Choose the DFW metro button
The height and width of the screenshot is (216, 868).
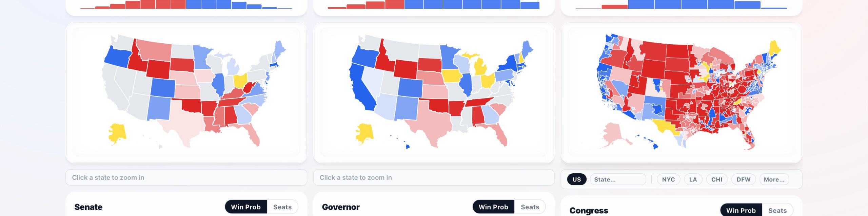743,179
